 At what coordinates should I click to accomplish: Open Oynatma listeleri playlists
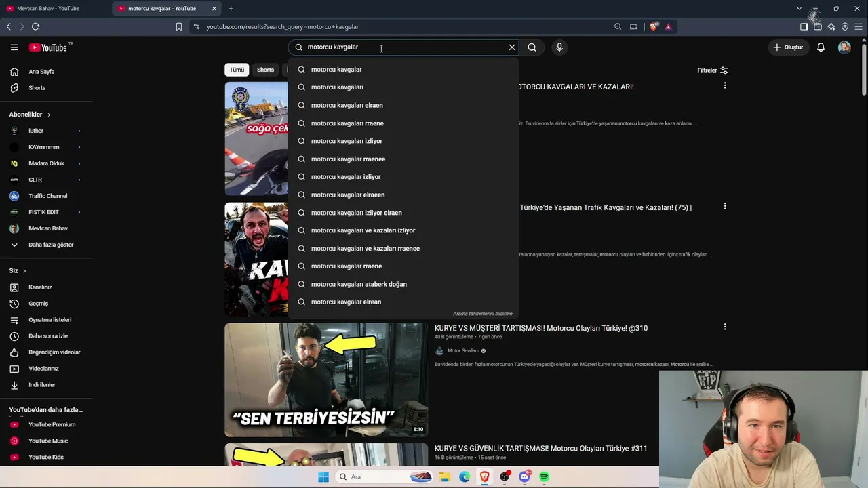pos(46,320)
